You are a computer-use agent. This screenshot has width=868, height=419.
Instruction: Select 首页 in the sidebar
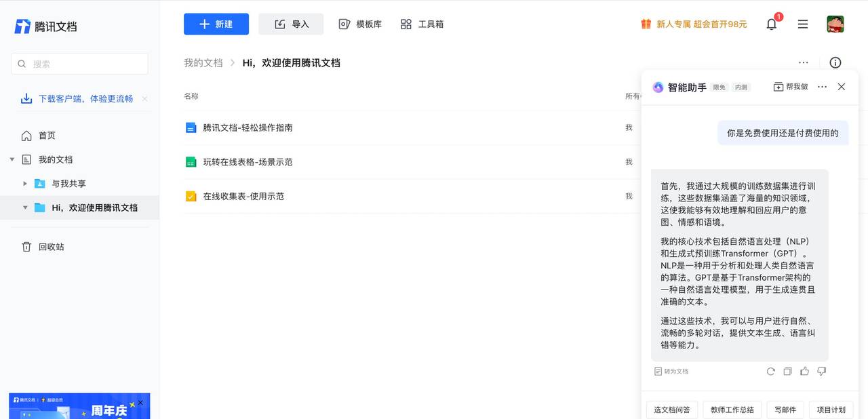click(x=45, y=135)
